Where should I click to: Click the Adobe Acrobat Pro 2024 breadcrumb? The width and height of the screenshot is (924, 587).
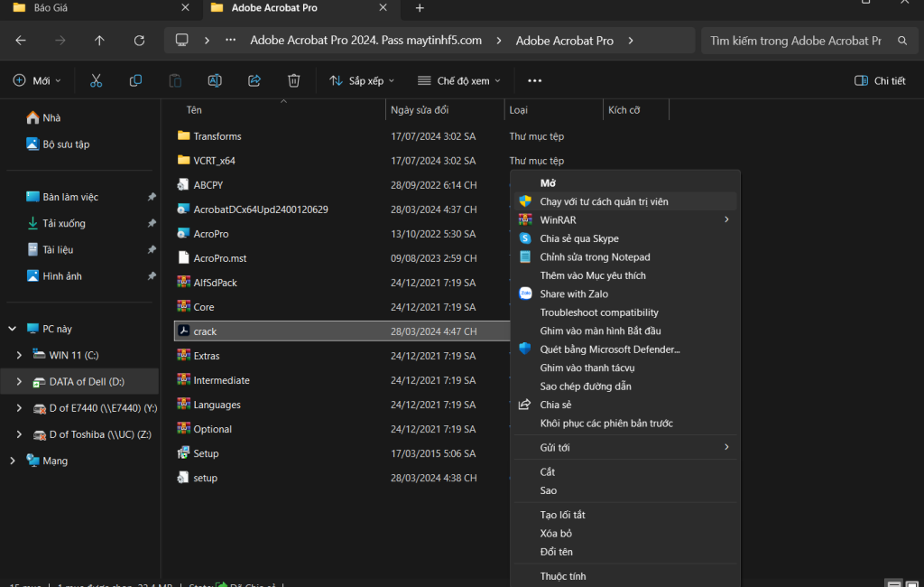[x=365, y=40]
